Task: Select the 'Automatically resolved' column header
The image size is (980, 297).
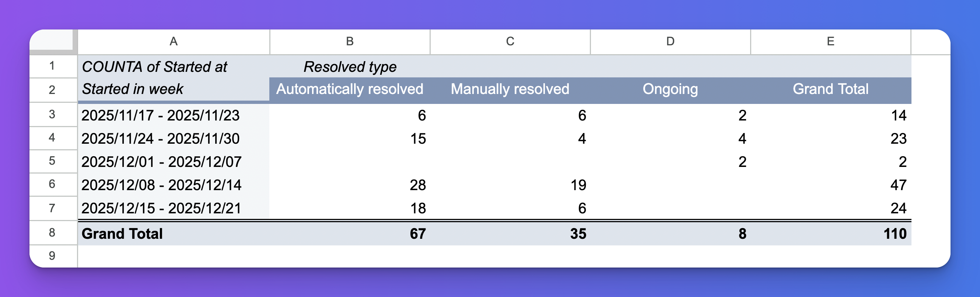Action: [x=349, y=89]
